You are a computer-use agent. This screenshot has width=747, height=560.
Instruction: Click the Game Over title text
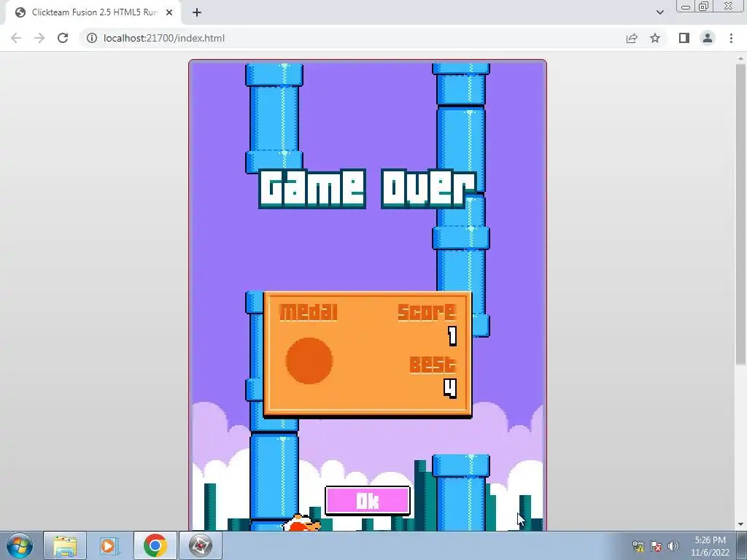tap(368, 188)
